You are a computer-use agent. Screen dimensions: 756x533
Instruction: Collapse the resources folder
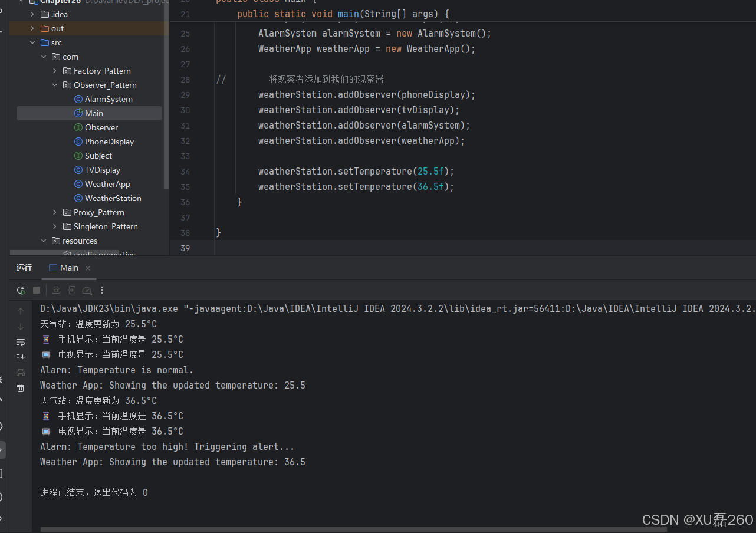[x=44, y=241]
